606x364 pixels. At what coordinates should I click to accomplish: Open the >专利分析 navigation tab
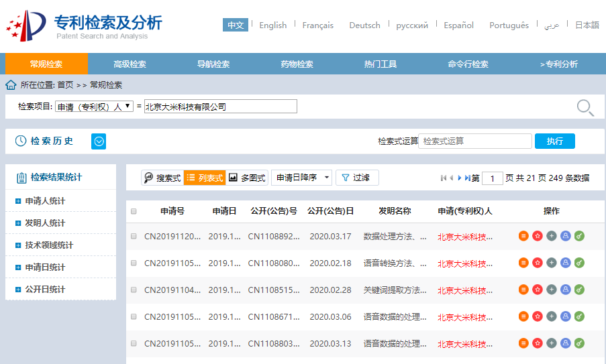(559, 64)
